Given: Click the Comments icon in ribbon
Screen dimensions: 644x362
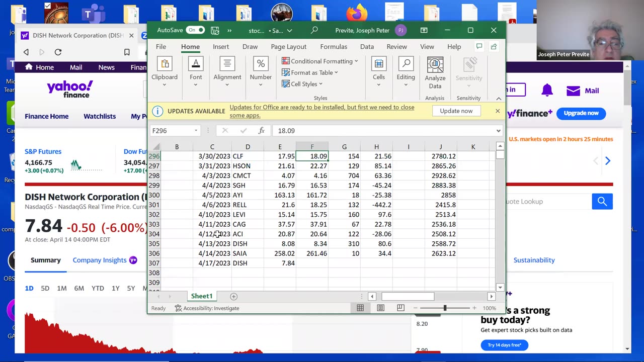Looking at the screenshot, I should [x=479, y=46].
